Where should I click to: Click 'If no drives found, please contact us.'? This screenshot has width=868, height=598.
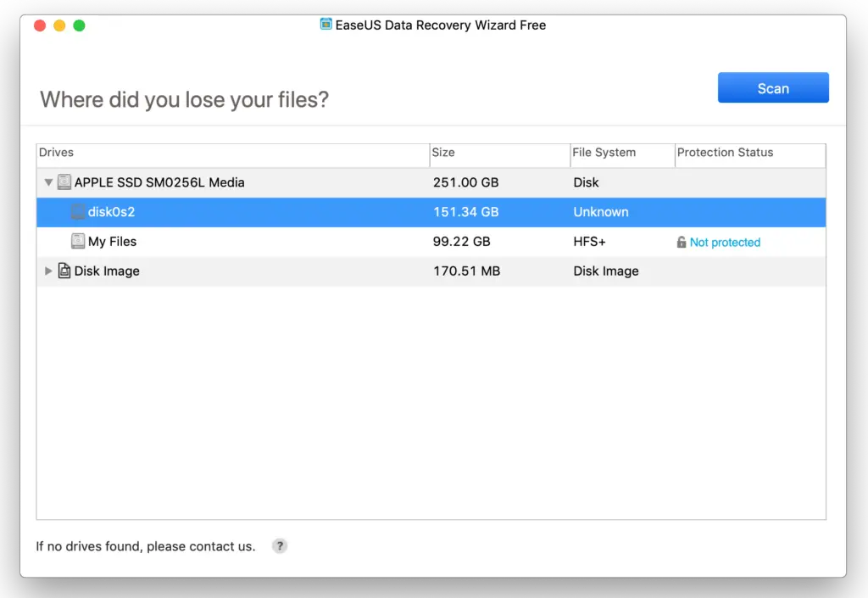[x=146, y=546]
